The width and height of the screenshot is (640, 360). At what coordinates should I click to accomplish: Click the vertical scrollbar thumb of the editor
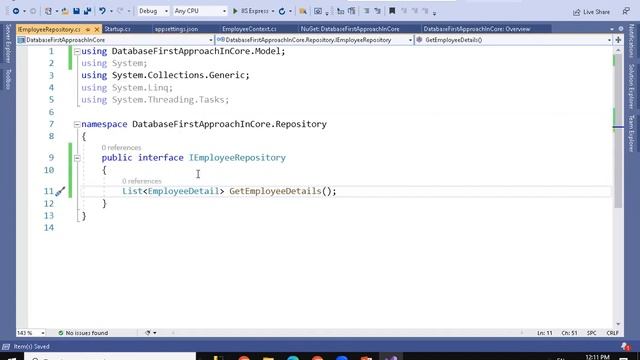point(618,131)
